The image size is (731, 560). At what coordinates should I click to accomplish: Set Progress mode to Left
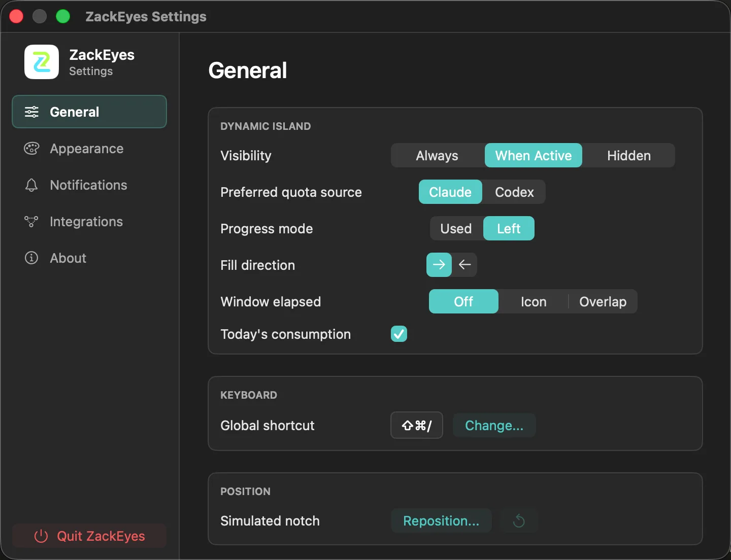pos(509,228)
